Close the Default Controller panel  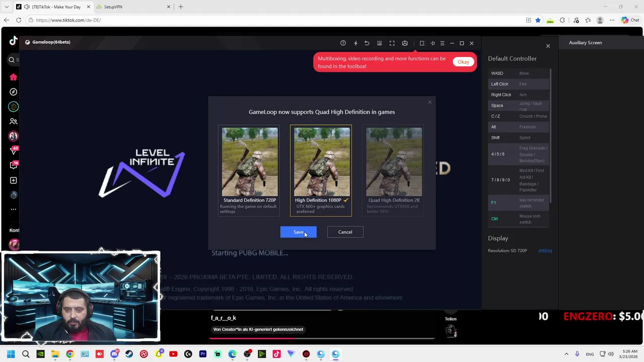tap(548, 46)
